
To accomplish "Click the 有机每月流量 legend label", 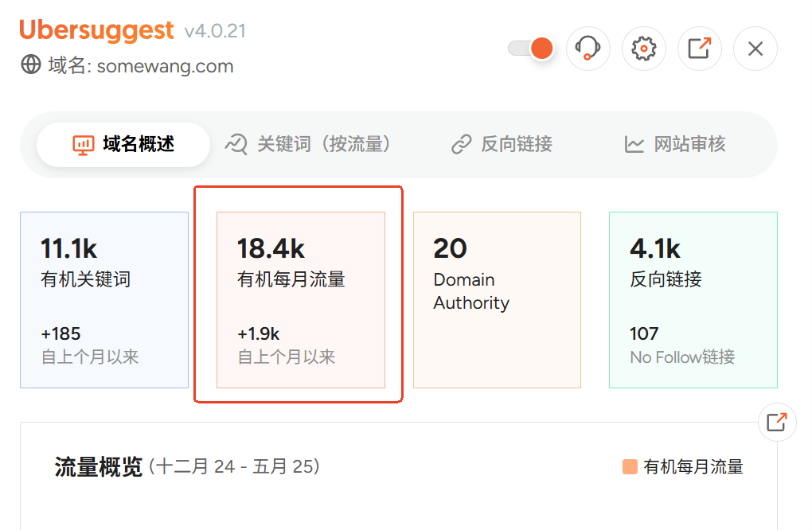I will [x=693, y=467].
